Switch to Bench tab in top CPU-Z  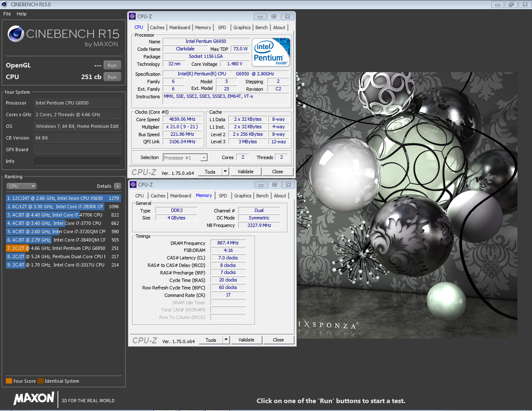(262, 27)
